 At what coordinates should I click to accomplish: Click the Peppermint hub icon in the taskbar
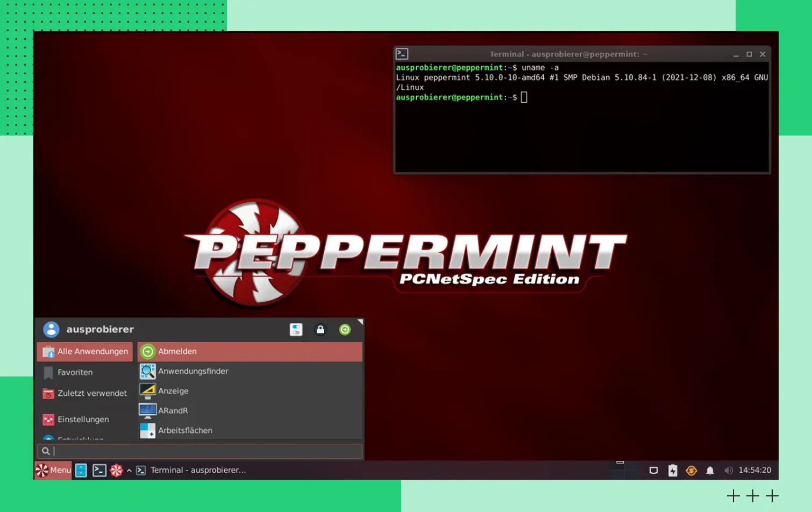(x=116, y=471)
